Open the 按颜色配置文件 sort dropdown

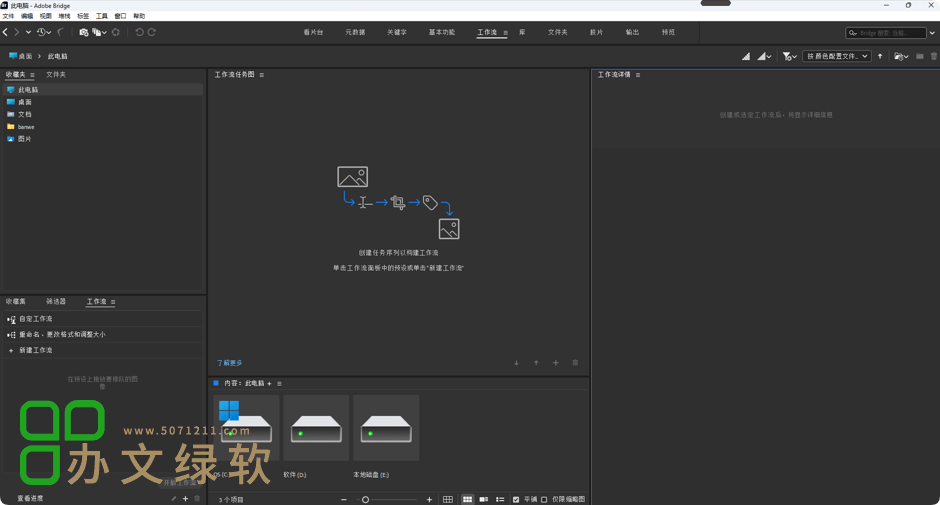click(837, 56)
